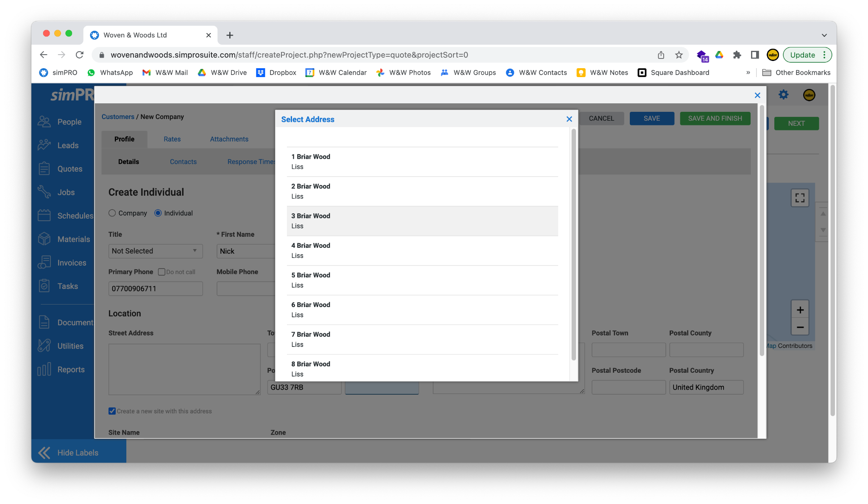
Task: Zoom in on the map
Action: pyautogui.click(x=800, y=310)
